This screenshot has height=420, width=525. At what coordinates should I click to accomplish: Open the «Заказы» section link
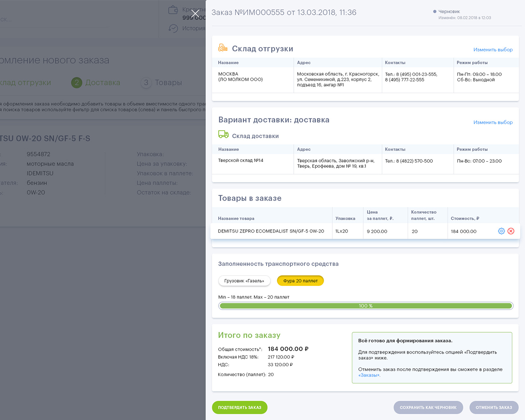(x=369, y=375)
